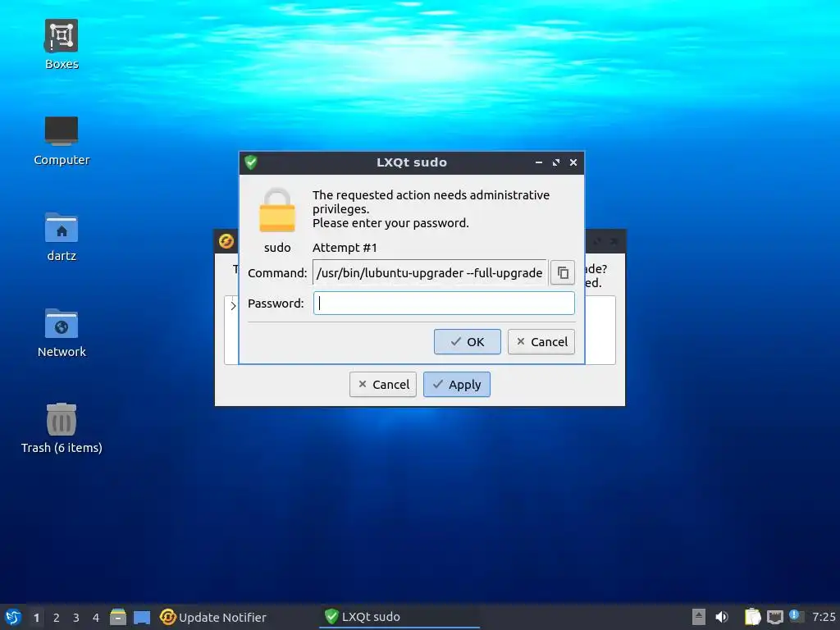Image resolution: width=840 pixels, height=630 pixels.
Task: Switch to desktop 1
Action: click(36, 618)
